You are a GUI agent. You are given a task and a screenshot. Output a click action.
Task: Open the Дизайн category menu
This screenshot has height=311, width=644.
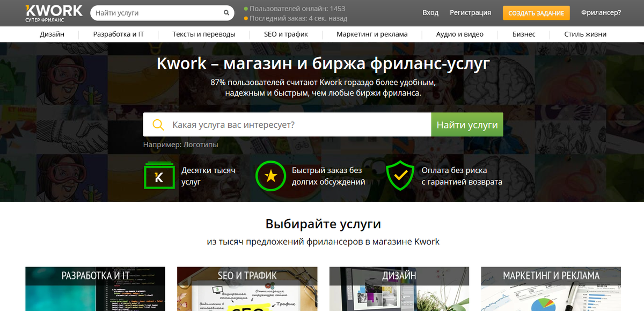(x=52, y=34)
